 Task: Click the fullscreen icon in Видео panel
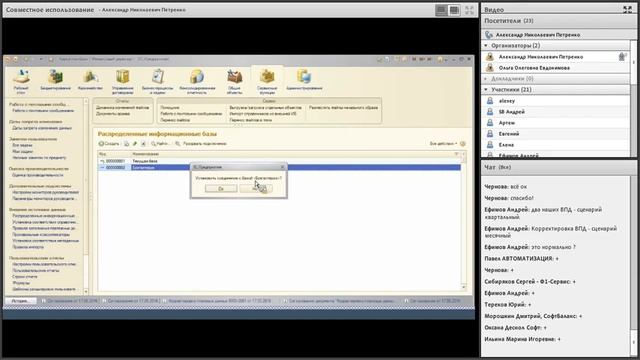point(627,9)
